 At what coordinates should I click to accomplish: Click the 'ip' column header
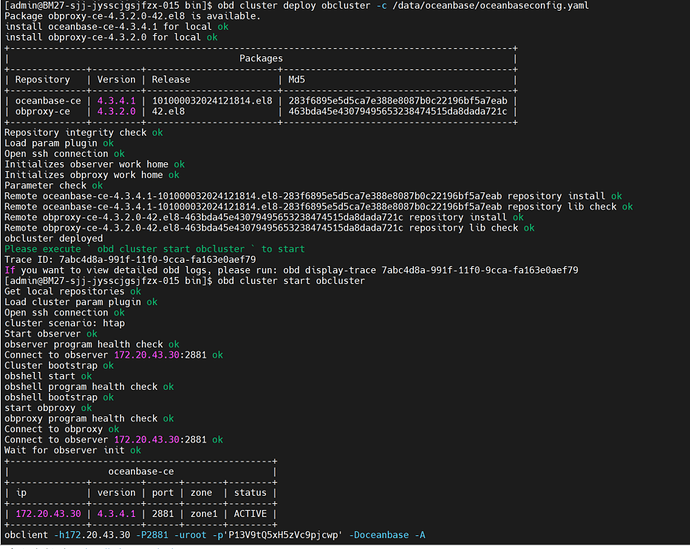click(x=21, y=493)
